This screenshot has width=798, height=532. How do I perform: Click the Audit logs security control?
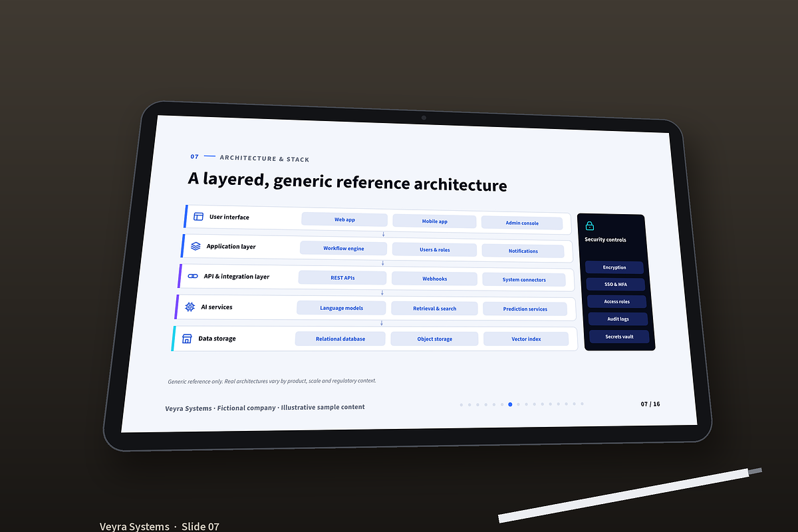pyautogui.click(x=618, y=319)
